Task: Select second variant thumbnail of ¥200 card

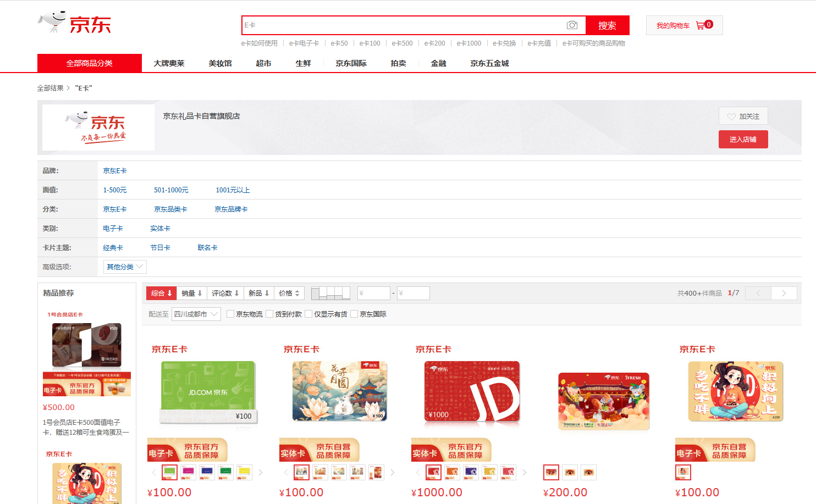Action: point(570,472)
